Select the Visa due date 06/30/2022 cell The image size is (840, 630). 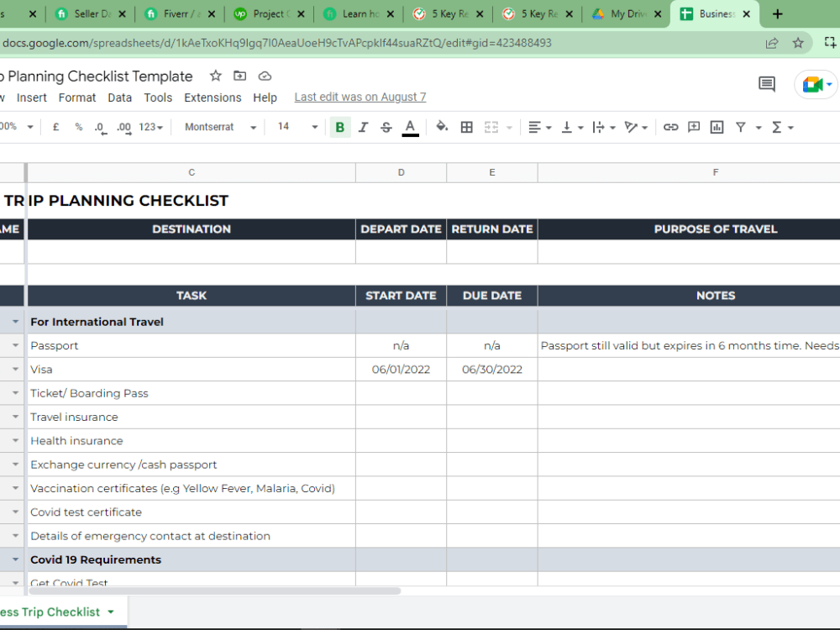pyautogui.click(x=491, y=370)
